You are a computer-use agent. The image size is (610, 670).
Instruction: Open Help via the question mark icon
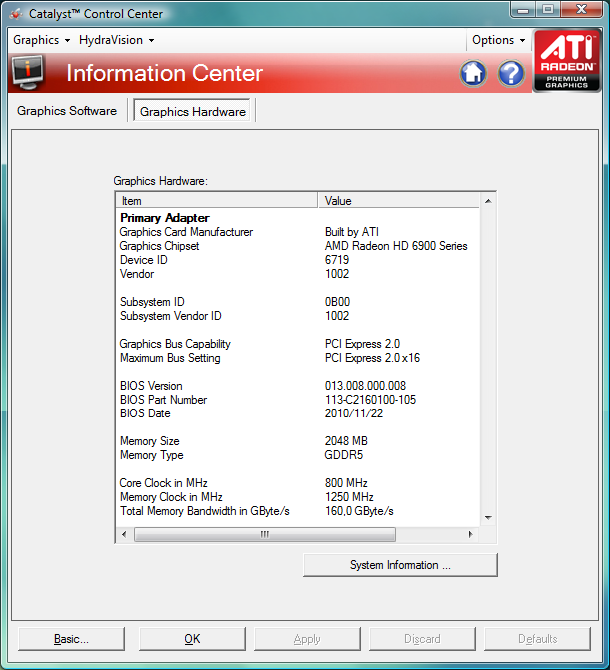click(x=511, y=73)
